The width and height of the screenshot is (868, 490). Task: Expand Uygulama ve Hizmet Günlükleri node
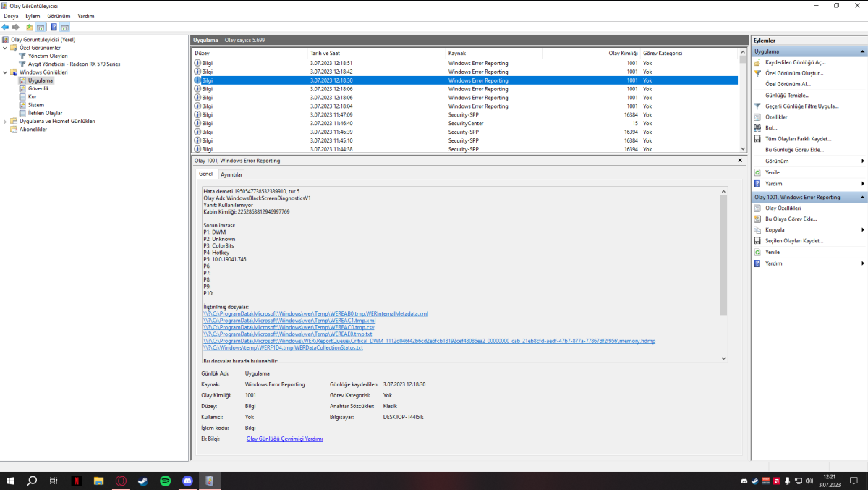pyautogui.click(x=5, y=121)
